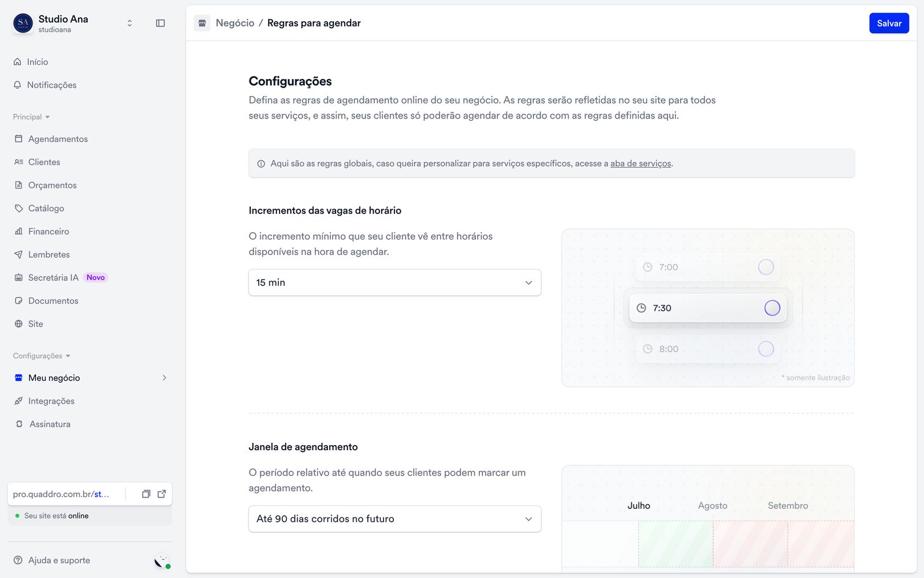The height and width of the screenshot is (578, 924).
Task: Click 'Seu site está online' status
Action: tap(57, 516)
